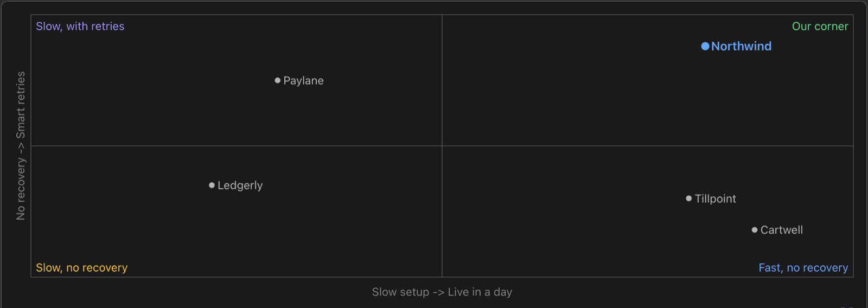Click the 'Fast, no recovery' quadrant label
This screenshot has height=308, width=868.
point(803,268)
